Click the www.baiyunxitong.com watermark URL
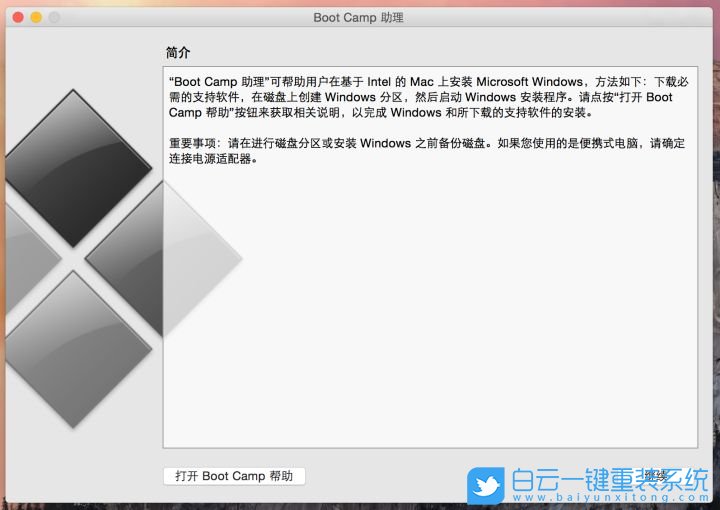 (609, 497)
